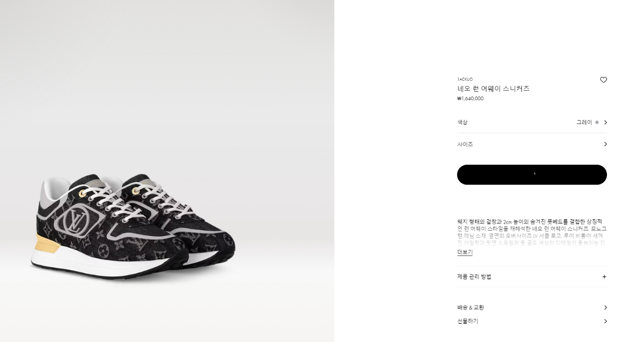Click the 그레이 color name text
The width and height of the screenshot is (644, 342).
584,122
